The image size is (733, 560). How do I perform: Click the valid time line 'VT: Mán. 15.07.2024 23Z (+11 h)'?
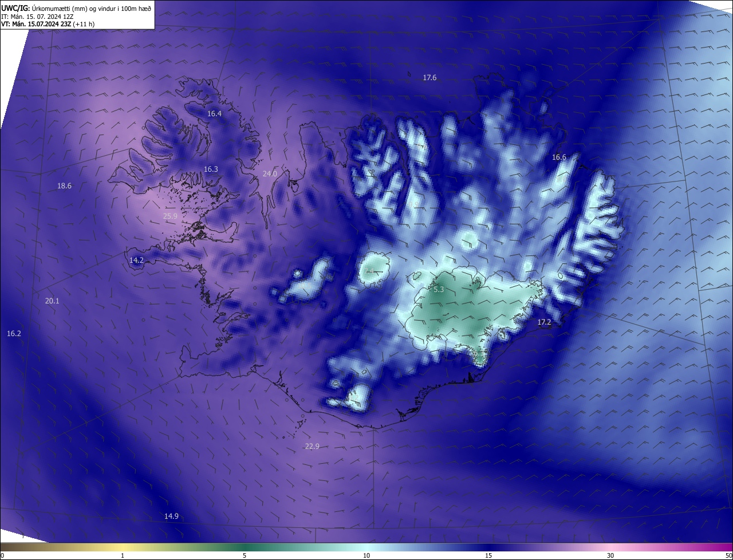click(48, 24)
